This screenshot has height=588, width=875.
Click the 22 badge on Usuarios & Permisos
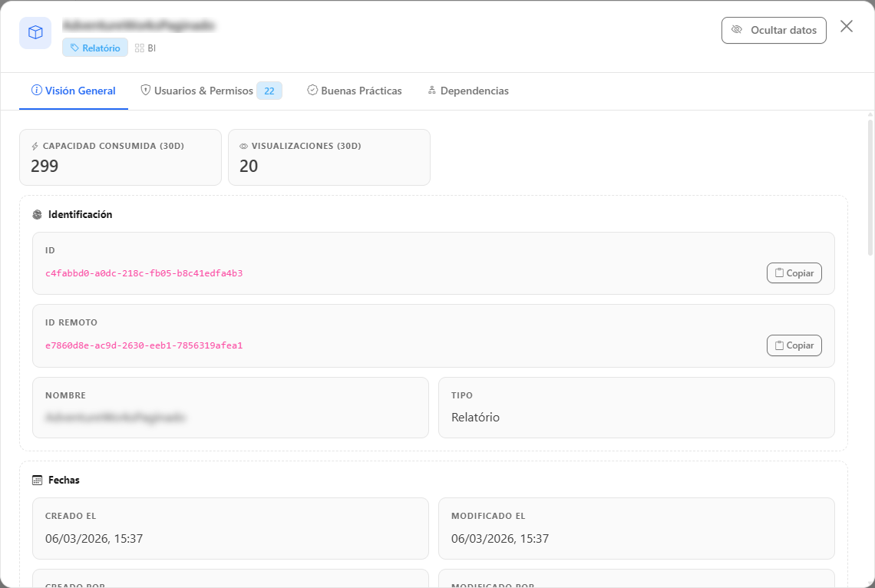269,91
